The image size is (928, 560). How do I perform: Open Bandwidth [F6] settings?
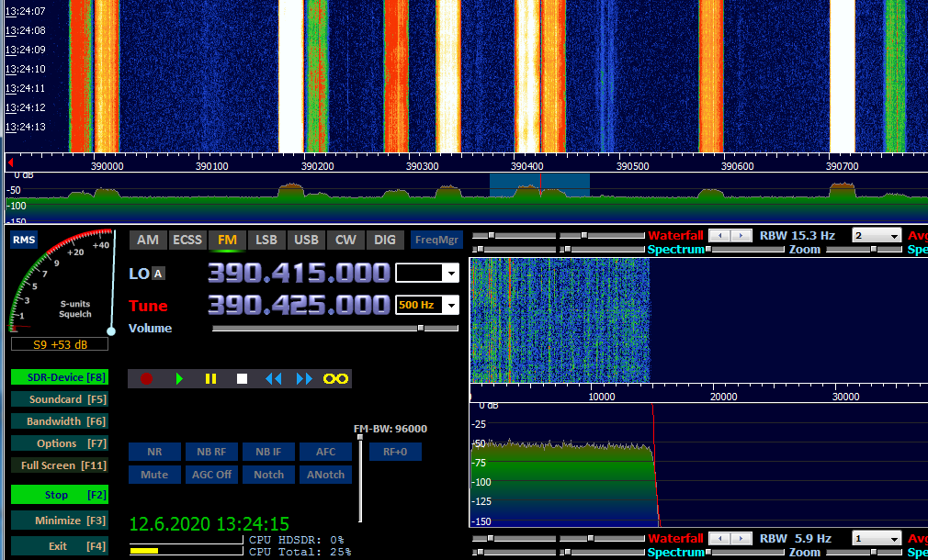tap(59, 421)
